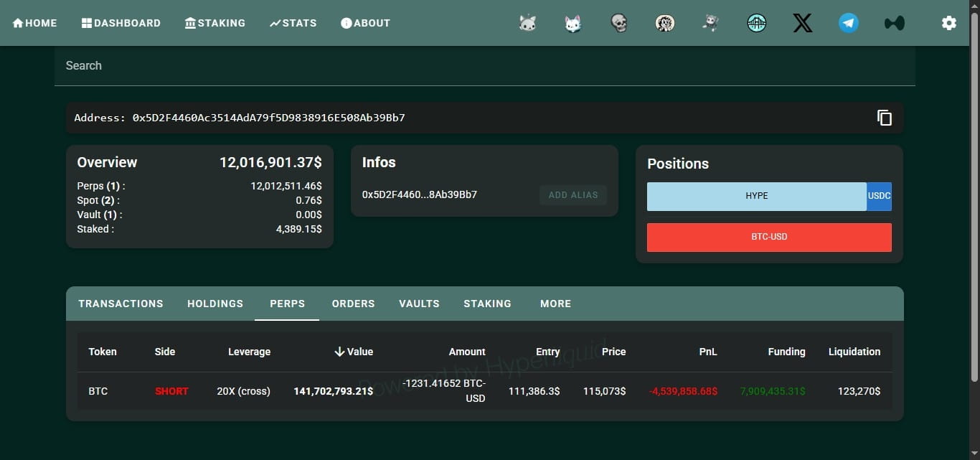Click the Token column header

[103, 352]
